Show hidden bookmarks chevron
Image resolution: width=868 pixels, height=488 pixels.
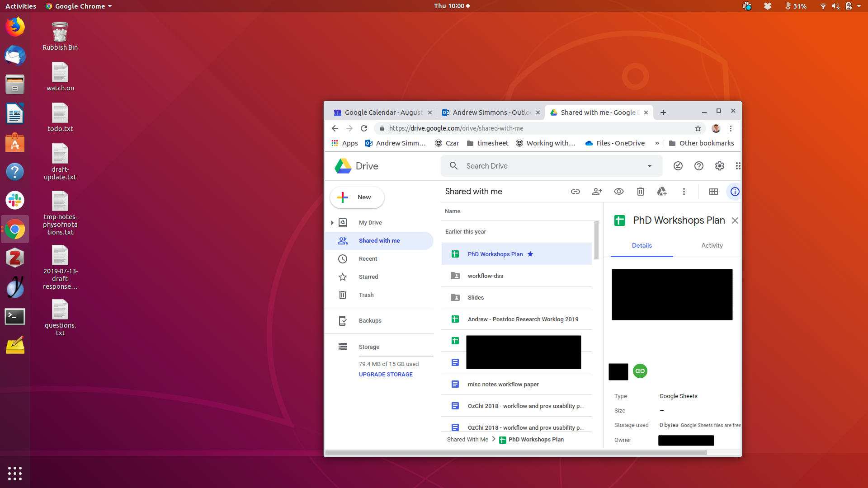coord(657,143)
